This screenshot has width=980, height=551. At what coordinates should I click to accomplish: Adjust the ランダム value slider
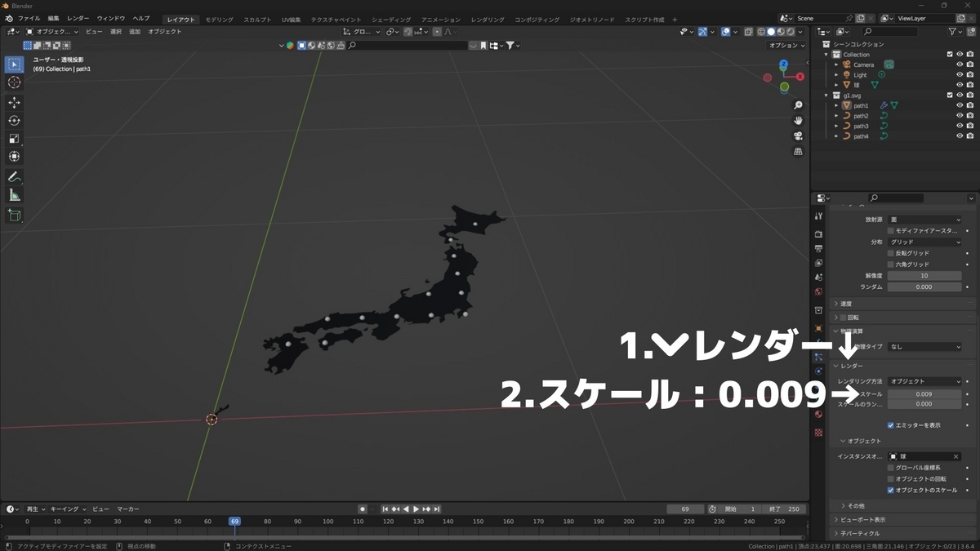pos(926,287)
